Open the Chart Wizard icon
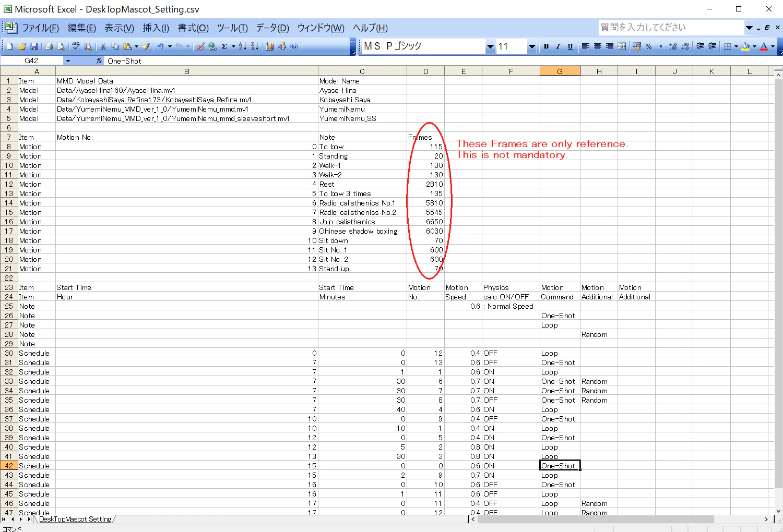Viewport: 783px width, 532px height. 270,46
